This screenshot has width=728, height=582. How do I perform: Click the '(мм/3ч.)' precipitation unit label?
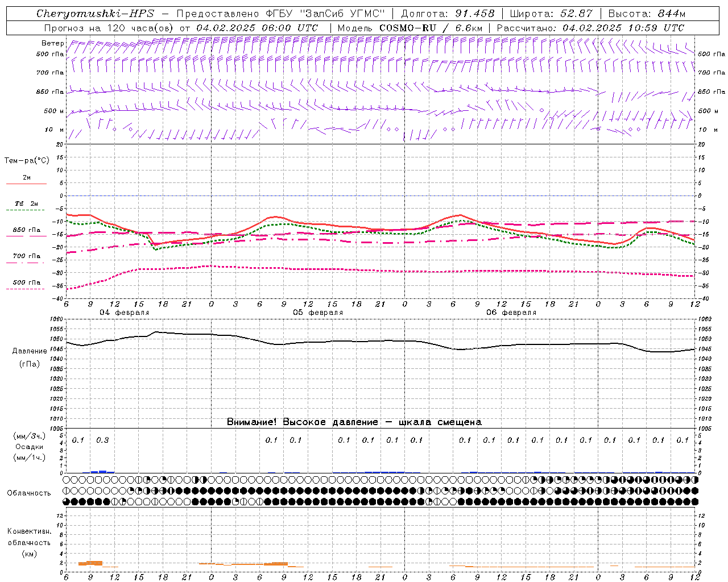[x=30, y=436]
